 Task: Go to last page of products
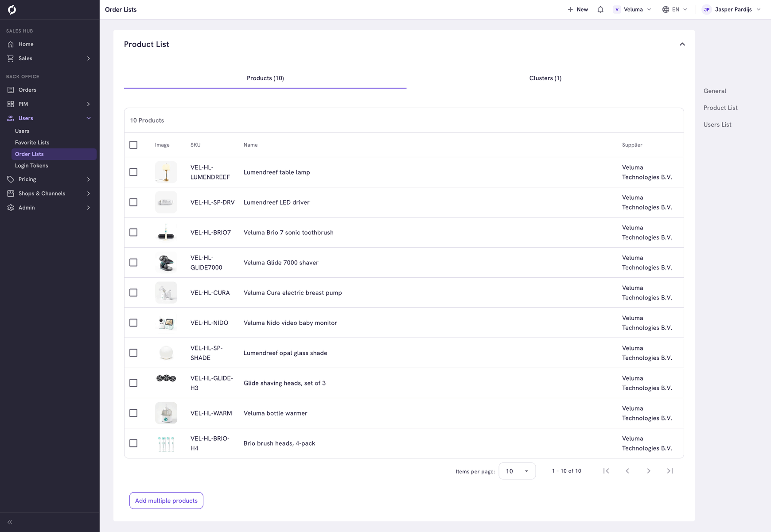(x=670, y=471)
